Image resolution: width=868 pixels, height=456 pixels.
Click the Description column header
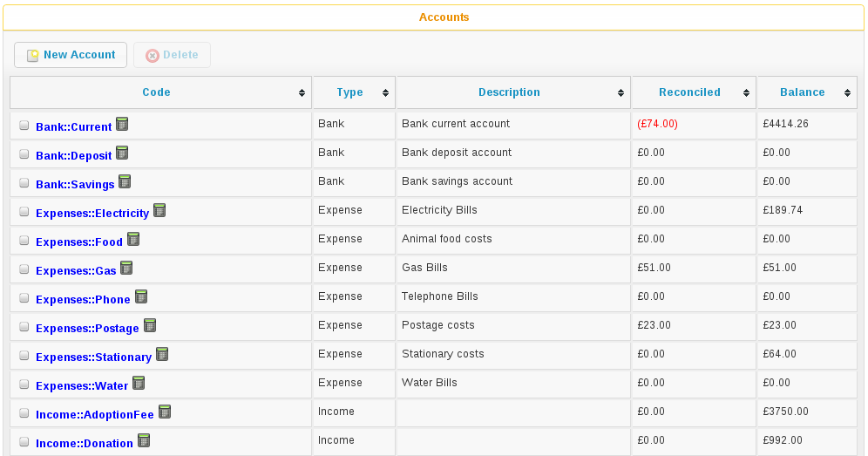[x=509, y=92]
